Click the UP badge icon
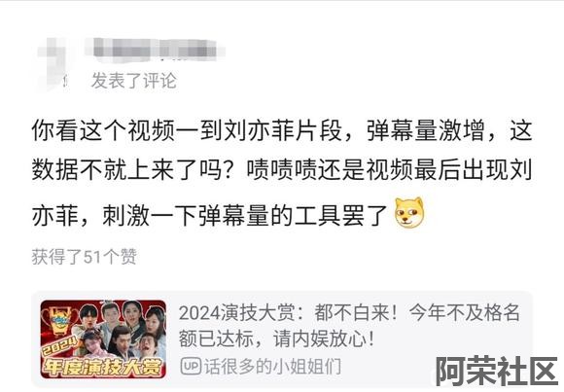564x392 pixels. 191,367
